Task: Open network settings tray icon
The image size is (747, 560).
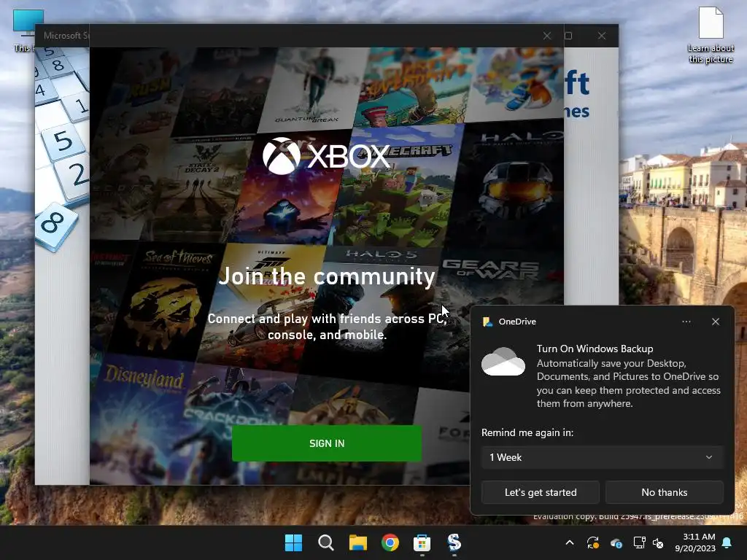Action: pos(639,542)
